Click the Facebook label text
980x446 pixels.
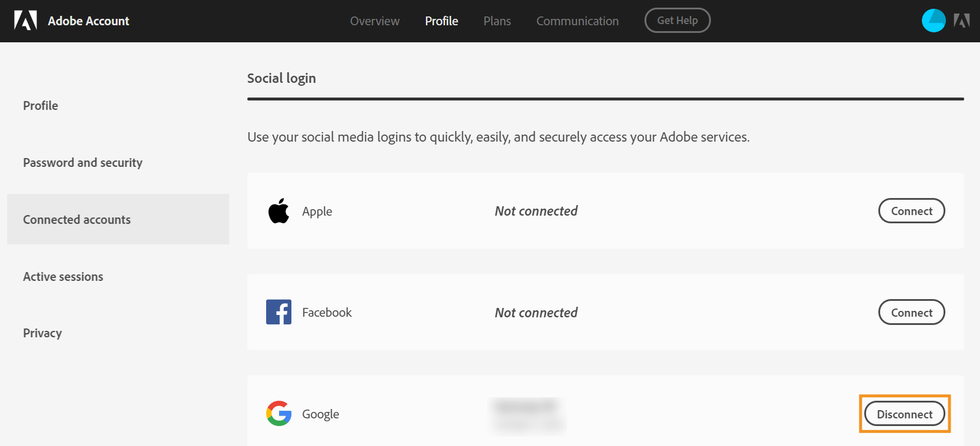(327, 313)
